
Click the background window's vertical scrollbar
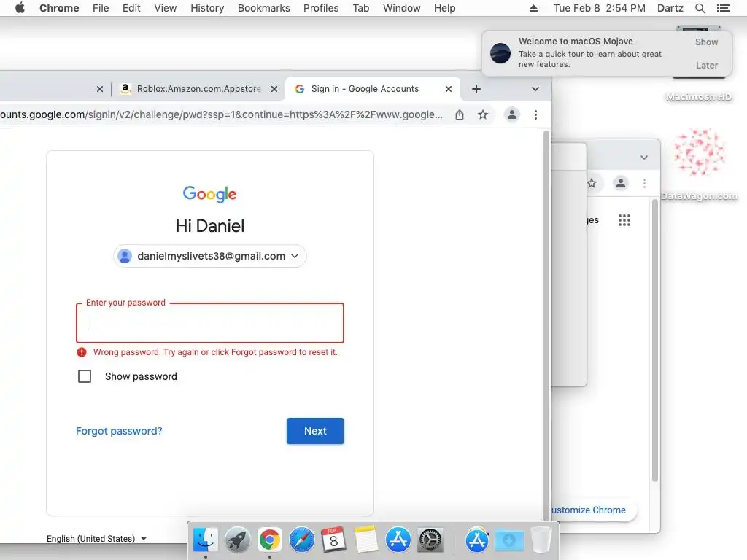(655, 341)
